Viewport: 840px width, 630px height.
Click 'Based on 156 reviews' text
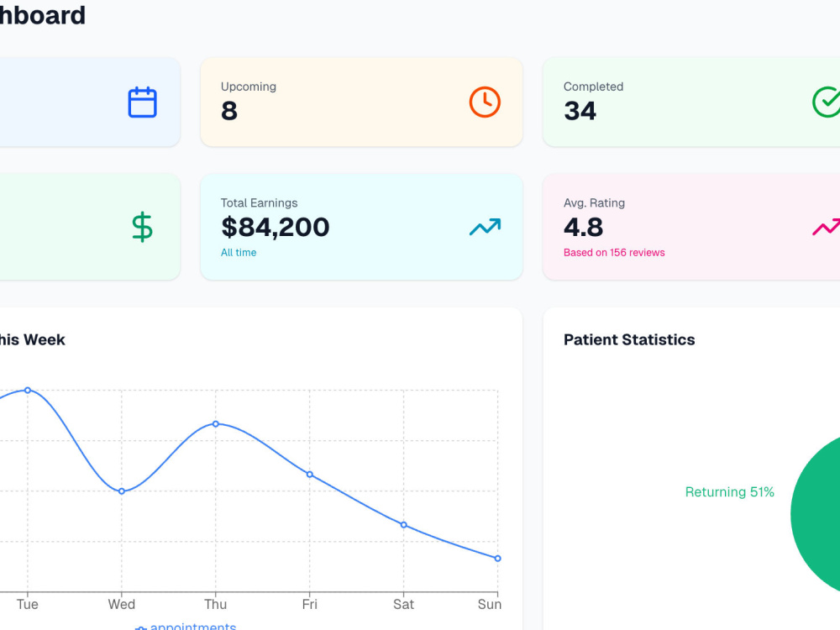point(614,252)
